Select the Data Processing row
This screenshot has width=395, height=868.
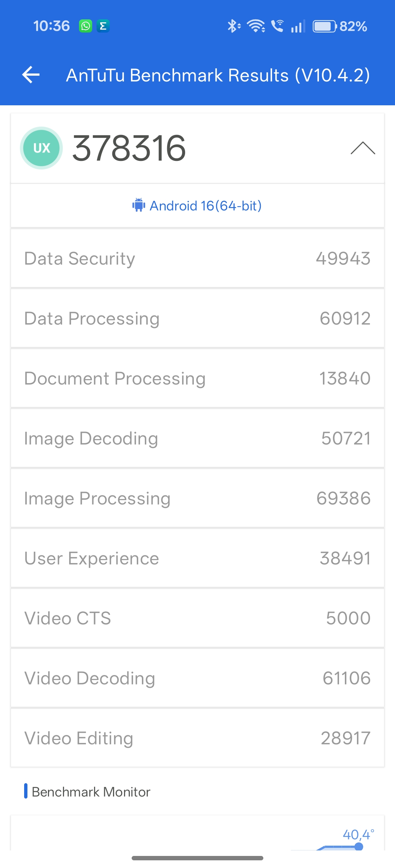197,318
